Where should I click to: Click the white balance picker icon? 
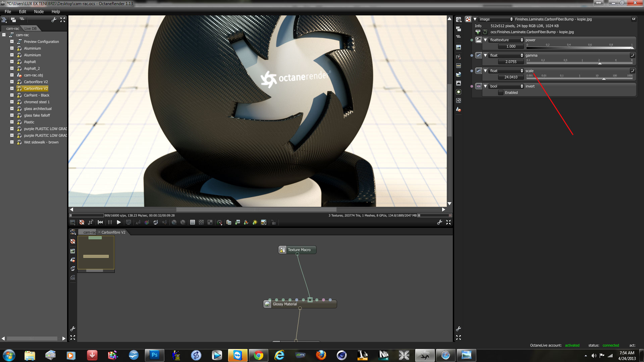tap(147, 222)
